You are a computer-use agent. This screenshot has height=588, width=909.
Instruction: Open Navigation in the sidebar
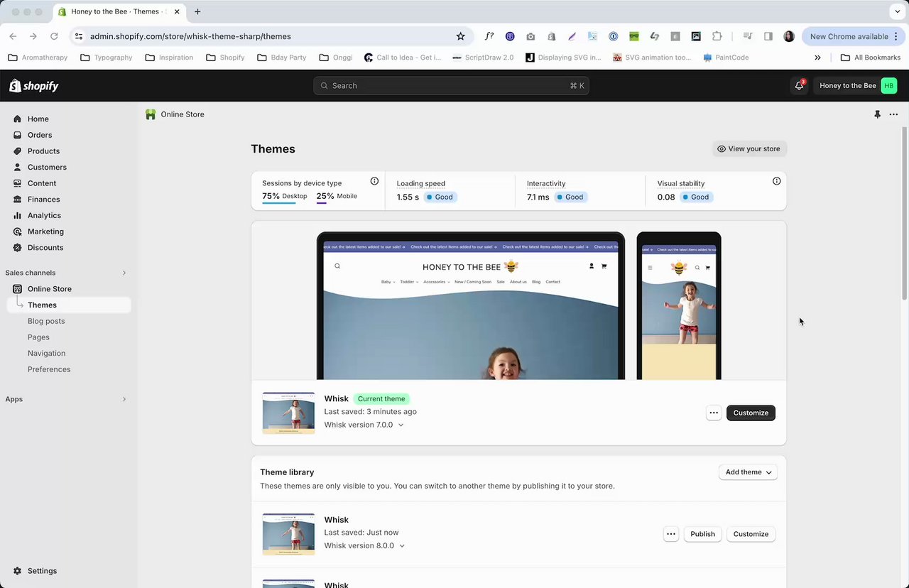coord(46,354)
